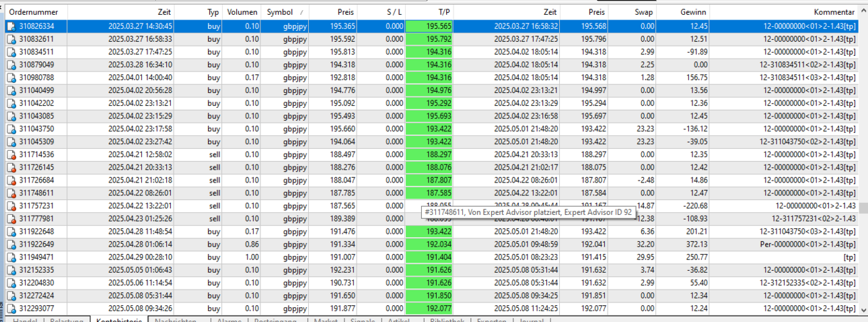
Task: Select the icon for order 311040499
Action: pos(11,90)
